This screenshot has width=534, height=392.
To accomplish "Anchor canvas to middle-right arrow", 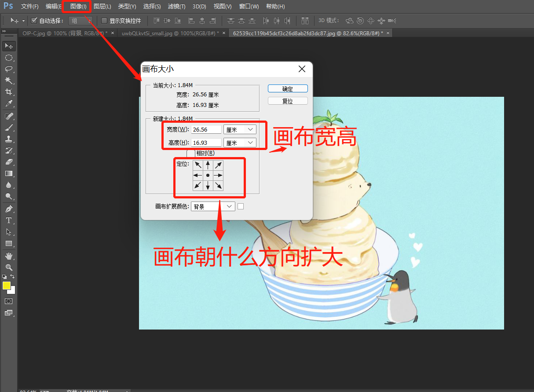I will [x=218, y=175].
